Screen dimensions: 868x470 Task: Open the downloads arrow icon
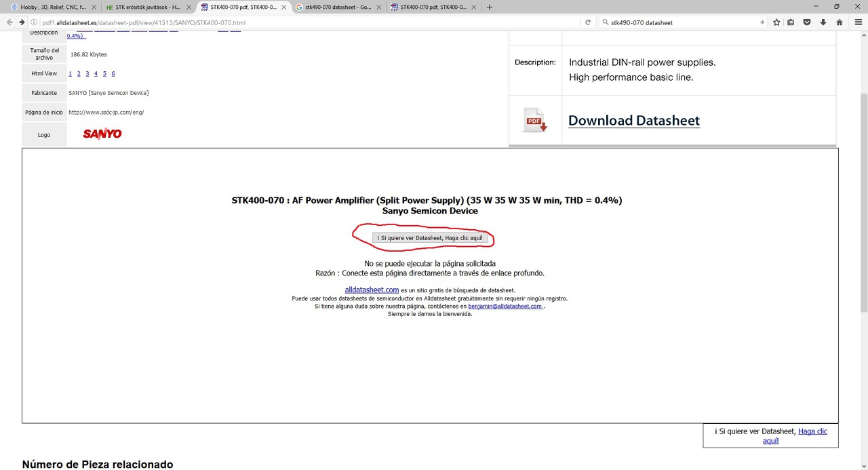click(x=823, y=22)
